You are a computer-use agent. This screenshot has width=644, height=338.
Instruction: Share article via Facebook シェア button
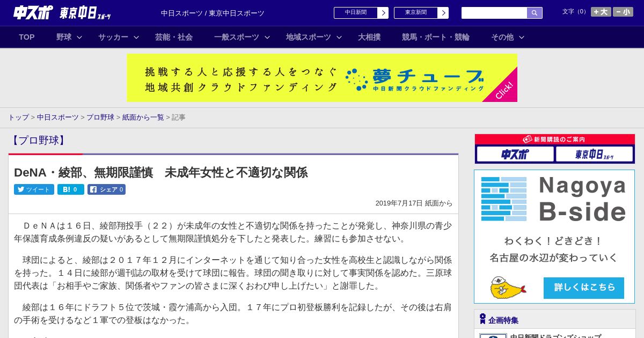point(106,189)
